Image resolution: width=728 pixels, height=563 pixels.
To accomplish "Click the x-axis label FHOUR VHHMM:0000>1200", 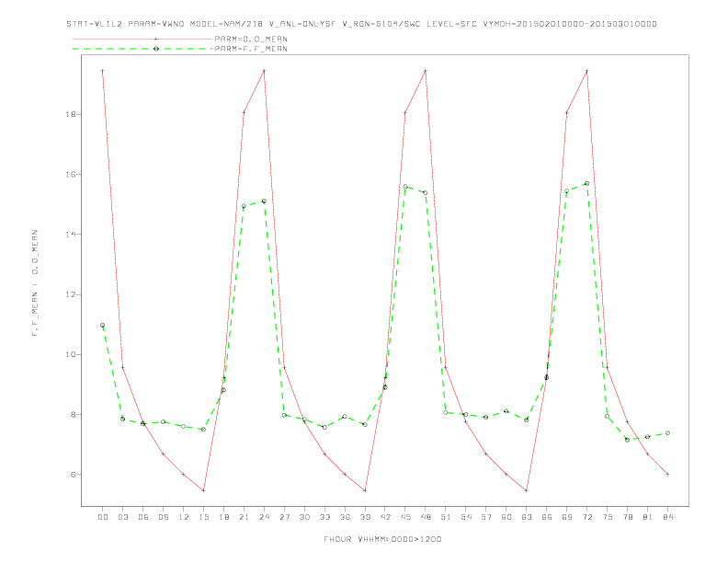I will pyautogui.click(x=382, y=539).
